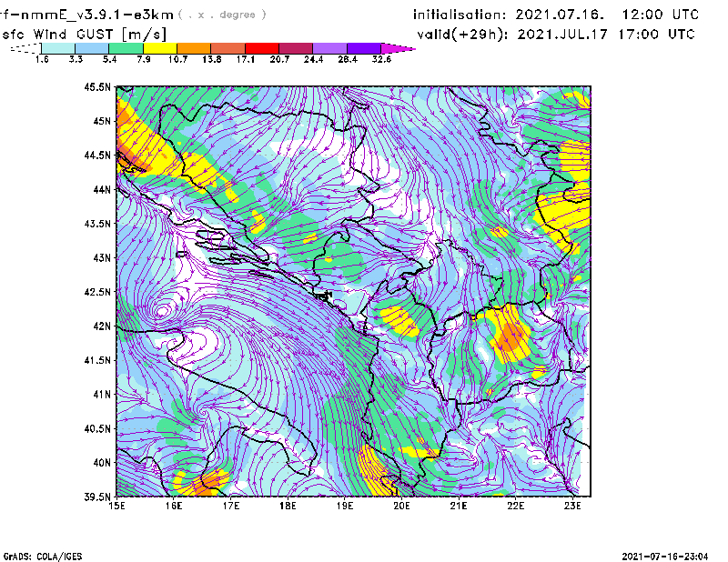
Task: Click the 20E longitude label
Action: pos(401,506)
